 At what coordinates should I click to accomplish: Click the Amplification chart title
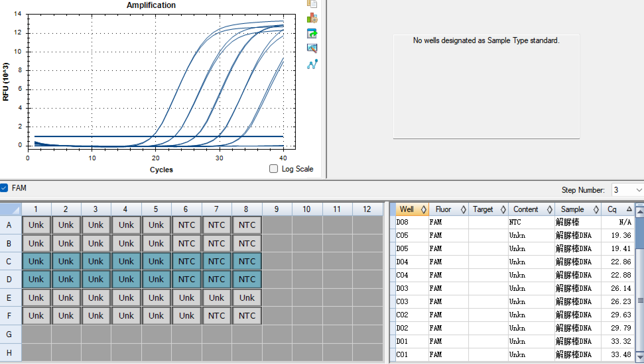click(151, 5)
